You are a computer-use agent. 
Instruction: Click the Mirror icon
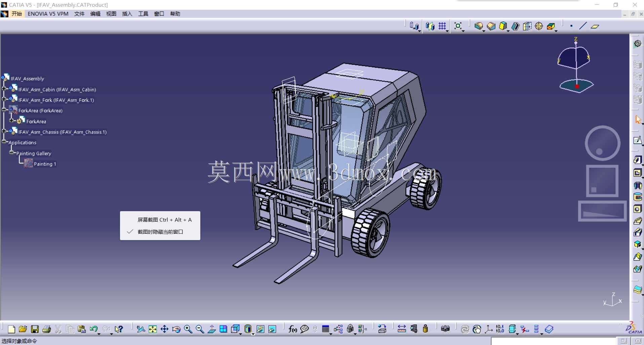click(430, 26)
